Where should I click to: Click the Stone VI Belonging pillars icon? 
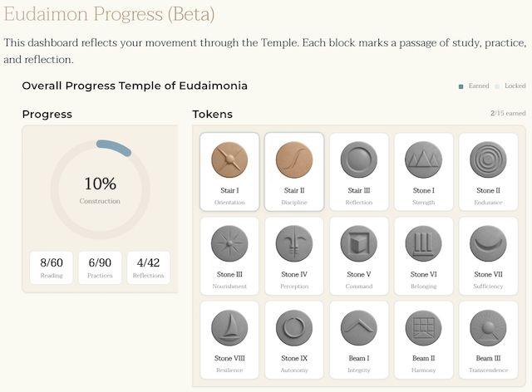424,243
